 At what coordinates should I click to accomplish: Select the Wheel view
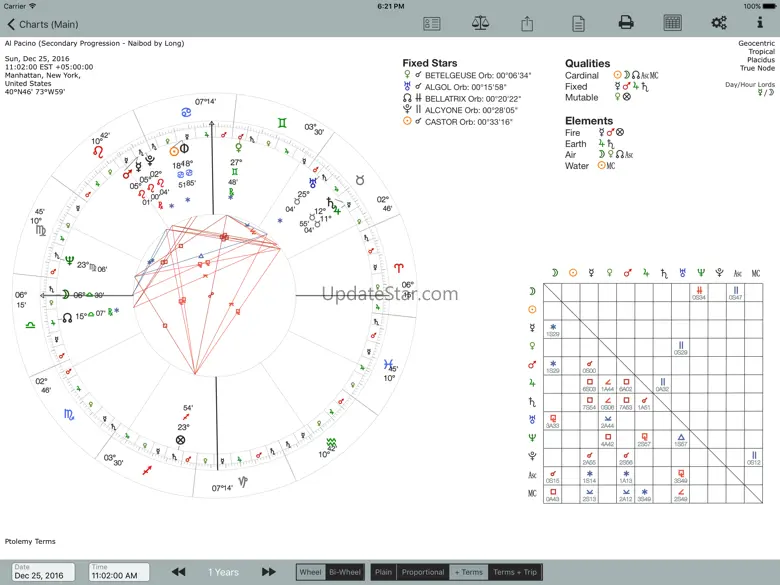tap(310, 572)
